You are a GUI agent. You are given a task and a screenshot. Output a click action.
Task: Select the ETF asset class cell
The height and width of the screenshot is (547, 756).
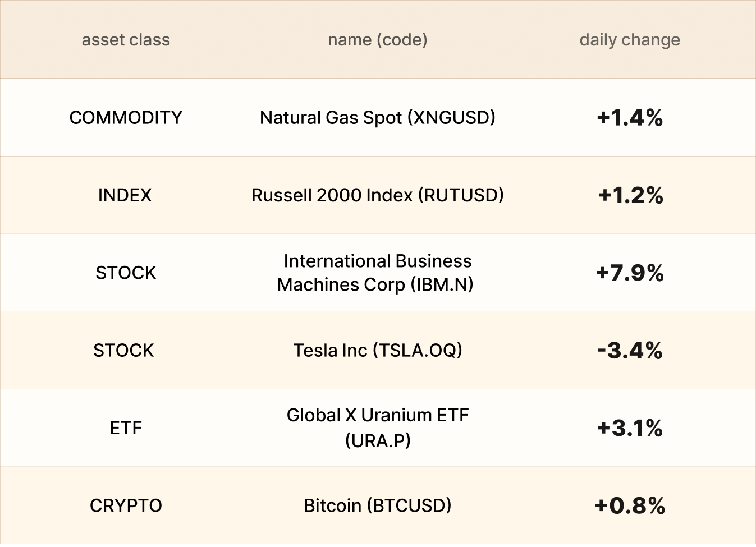126,428
